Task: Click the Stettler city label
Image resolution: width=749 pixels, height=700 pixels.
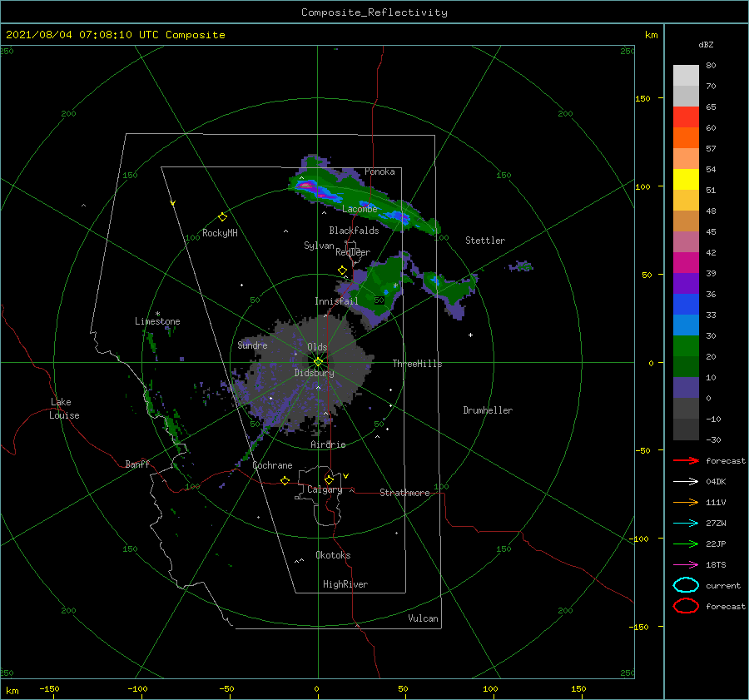Action: (485, 241)
